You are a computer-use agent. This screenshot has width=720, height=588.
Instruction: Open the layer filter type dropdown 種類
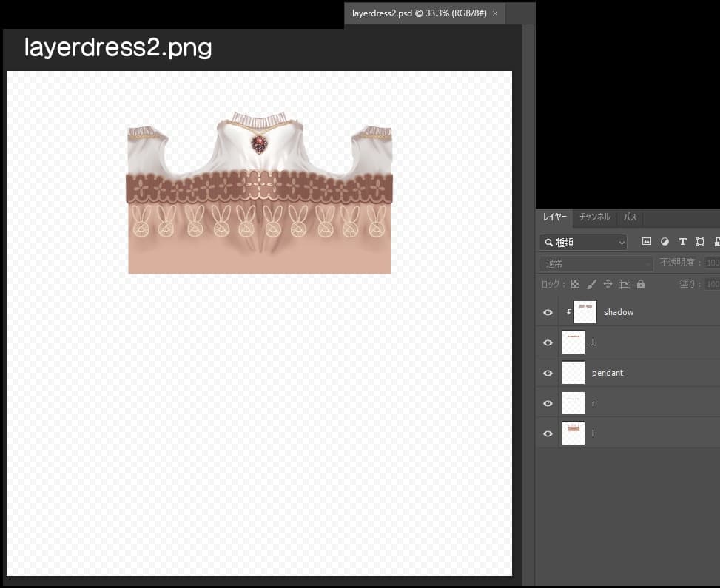pyautogui.click(x=583, y=242)
